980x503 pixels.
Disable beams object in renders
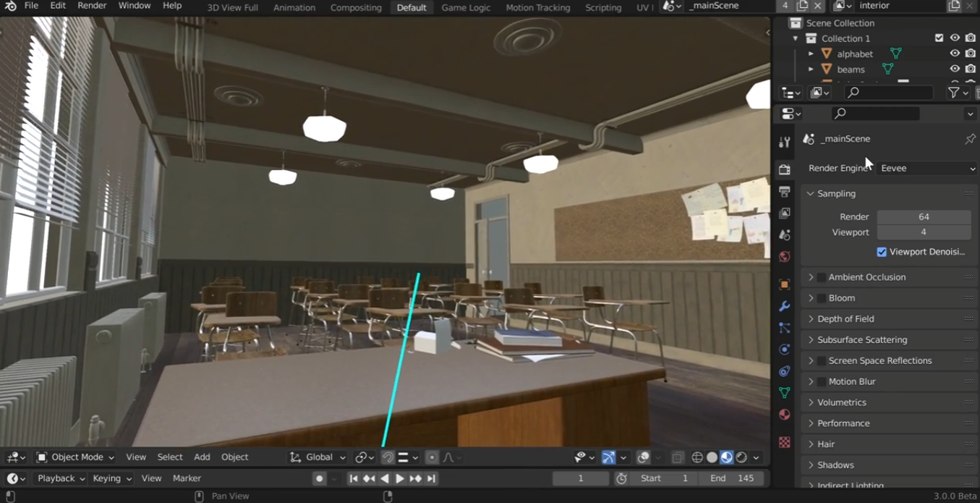pyautogui.click(x=971, y=69)
